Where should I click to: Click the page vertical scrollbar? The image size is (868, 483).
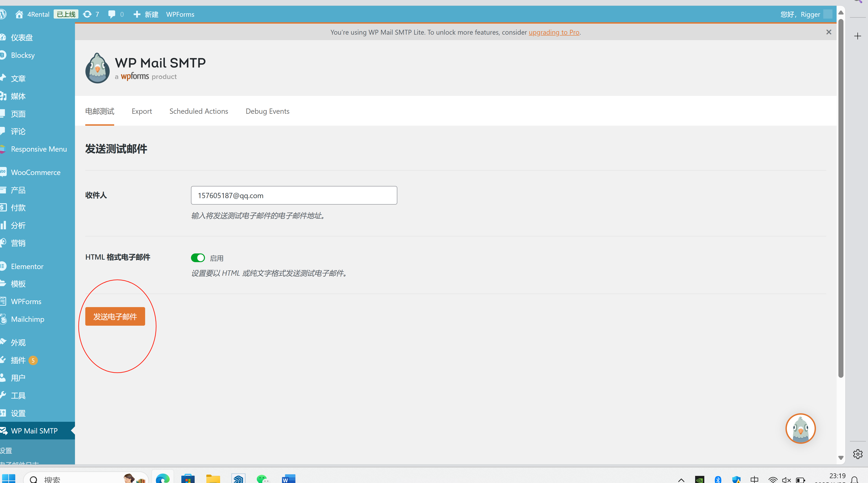(x=841, y=198)
